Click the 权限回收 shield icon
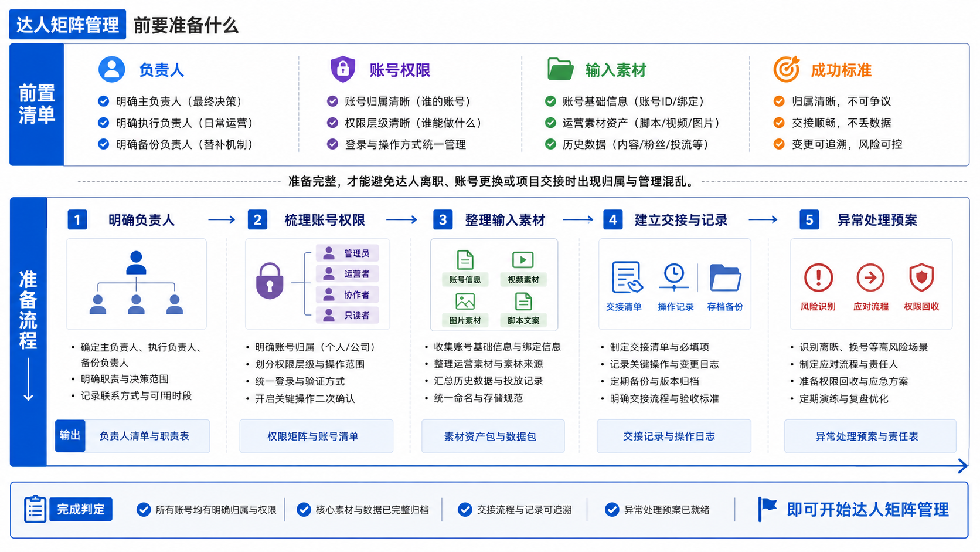Image resolution: width=980 pixels, height=552 pixels. tap(921, 277)
